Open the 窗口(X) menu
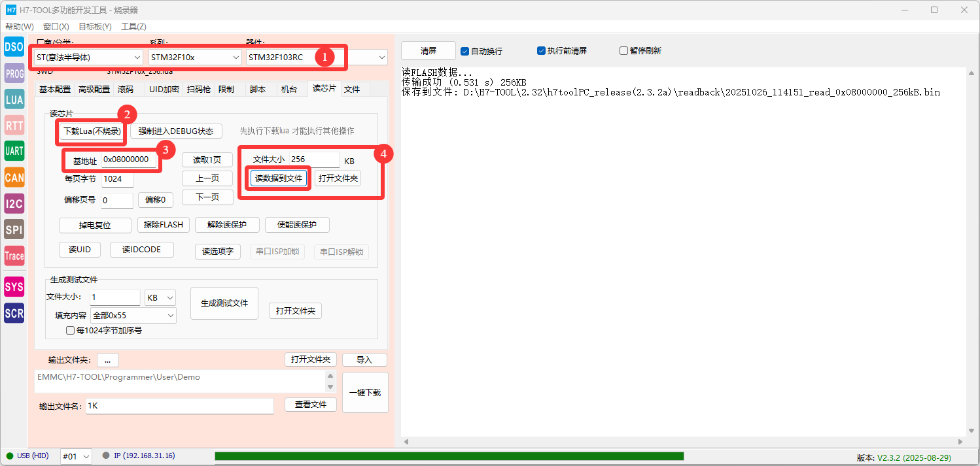980x466 pixels. point(56,27)
